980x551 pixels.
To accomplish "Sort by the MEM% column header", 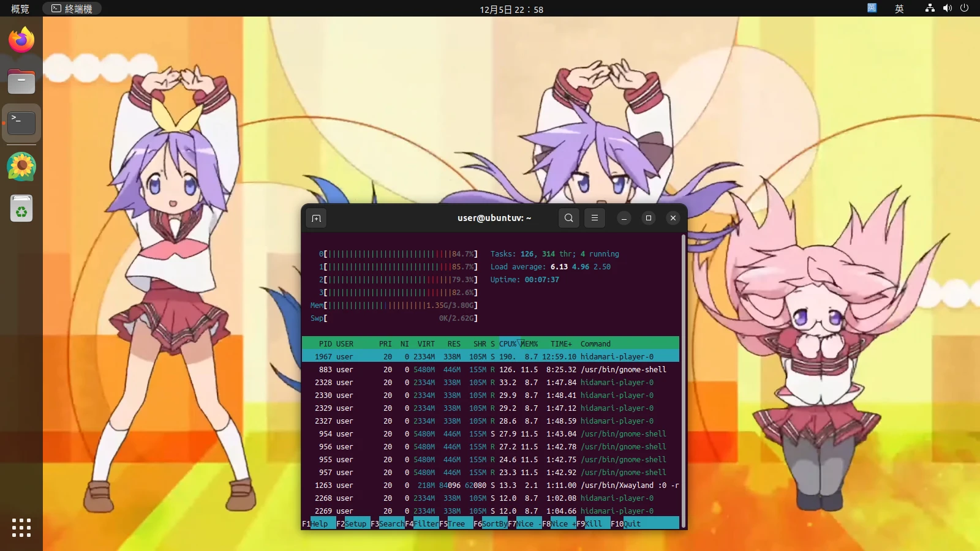I will (x=529, y=343).
